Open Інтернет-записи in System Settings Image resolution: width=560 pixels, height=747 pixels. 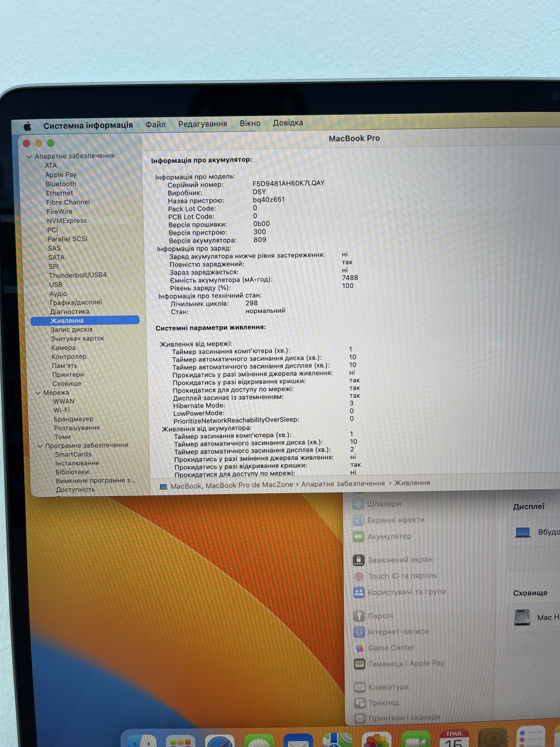398,631
